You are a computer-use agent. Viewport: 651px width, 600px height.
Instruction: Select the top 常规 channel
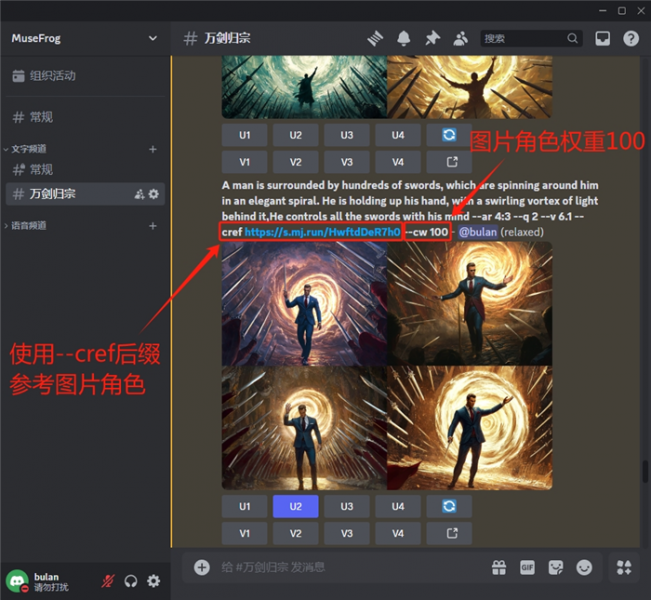click(85, 117)
